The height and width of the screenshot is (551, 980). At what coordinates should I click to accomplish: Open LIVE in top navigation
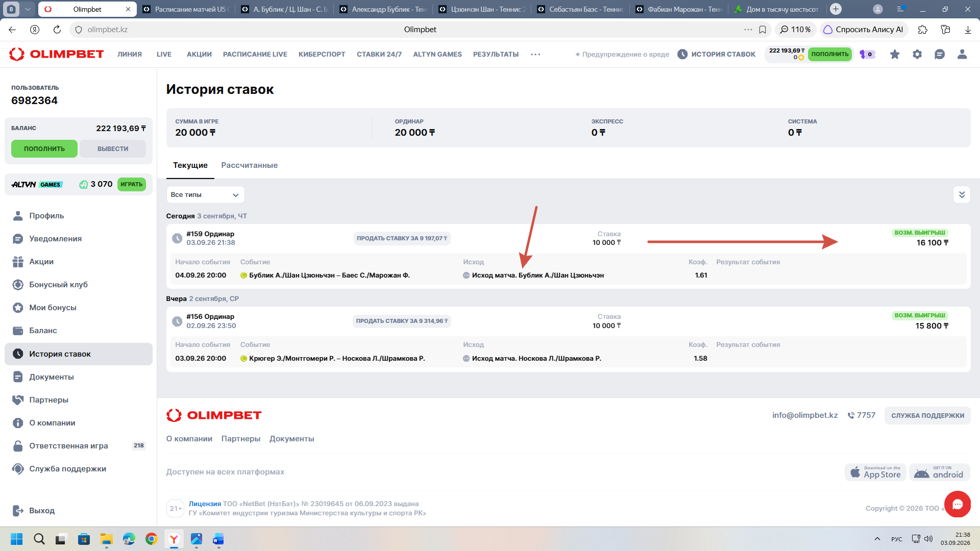click(x=164, y=54)
